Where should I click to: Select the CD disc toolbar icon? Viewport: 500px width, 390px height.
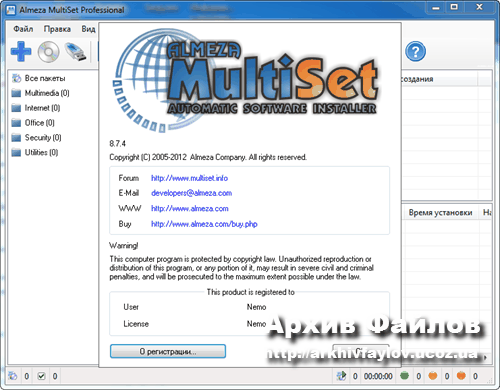coord(48,52)
